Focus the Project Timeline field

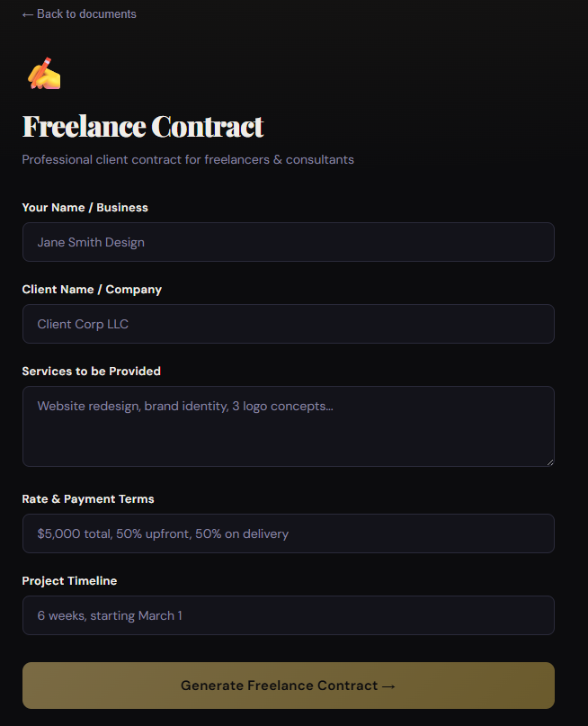click(288, 614)
